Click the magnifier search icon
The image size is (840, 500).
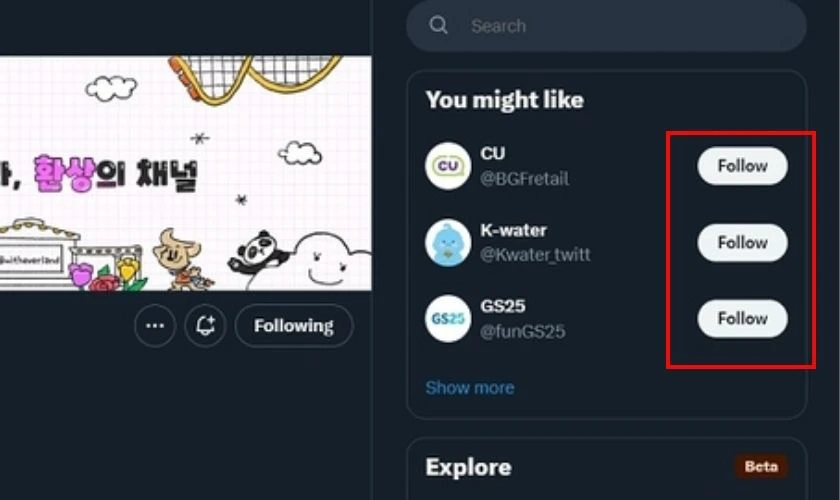(x=438, y=25)
